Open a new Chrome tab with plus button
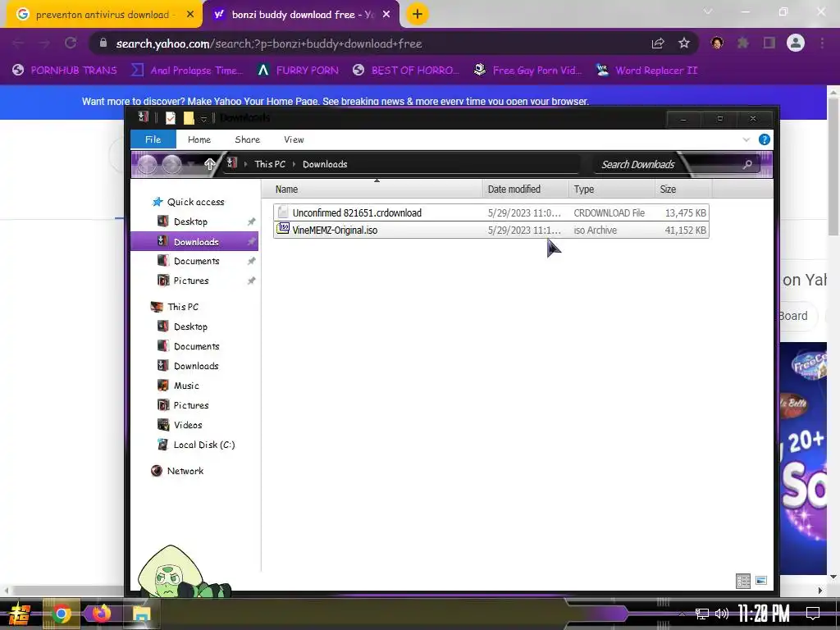The width and height of the screenshot is (840, 630). click(x=418, y=15)
